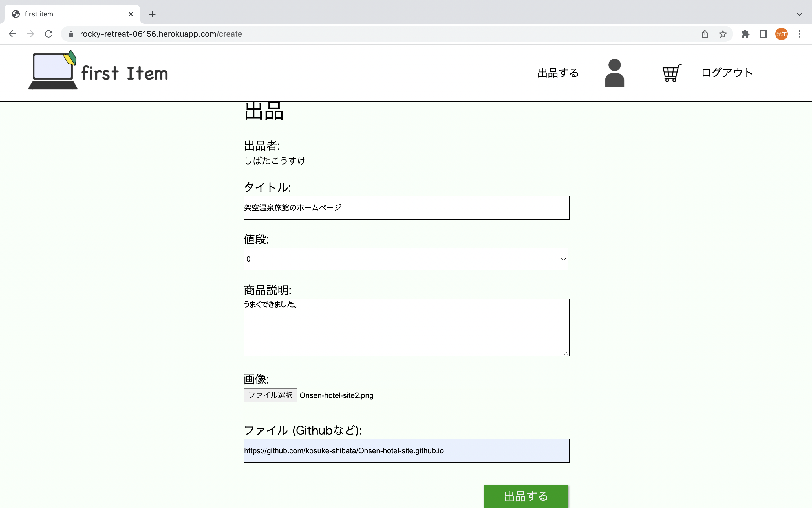Click the ファイル選択 file chooser button
This screenshot has height=508, width=812.
(x=270, y=395)
